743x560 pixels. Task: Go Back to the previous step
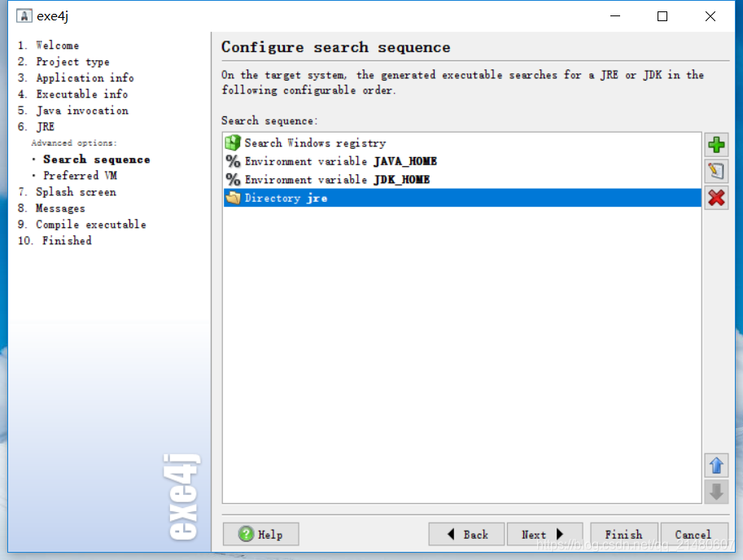click(466, 534)
